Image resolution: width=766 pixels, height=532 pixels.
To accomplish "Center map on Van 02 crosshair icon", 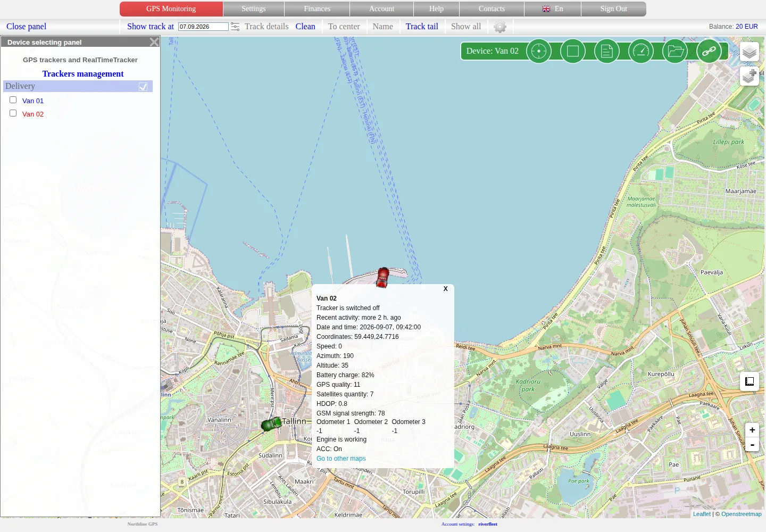I will [539, 51].
